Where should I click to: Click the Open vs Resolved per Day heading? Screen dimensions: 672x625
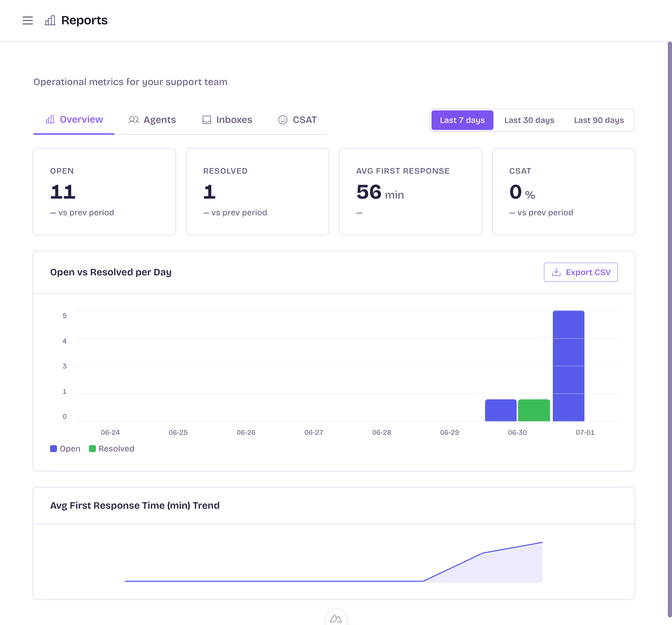[111, 272]
